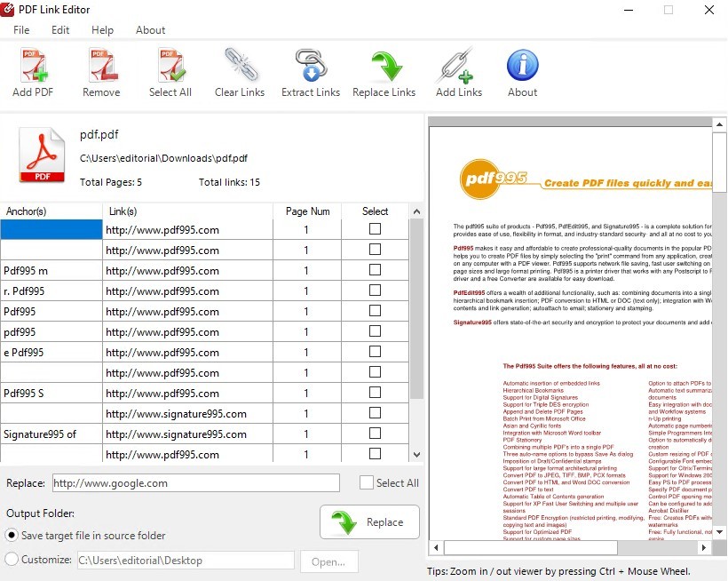Click the pdf995 logo in preview

pos(494,179)
